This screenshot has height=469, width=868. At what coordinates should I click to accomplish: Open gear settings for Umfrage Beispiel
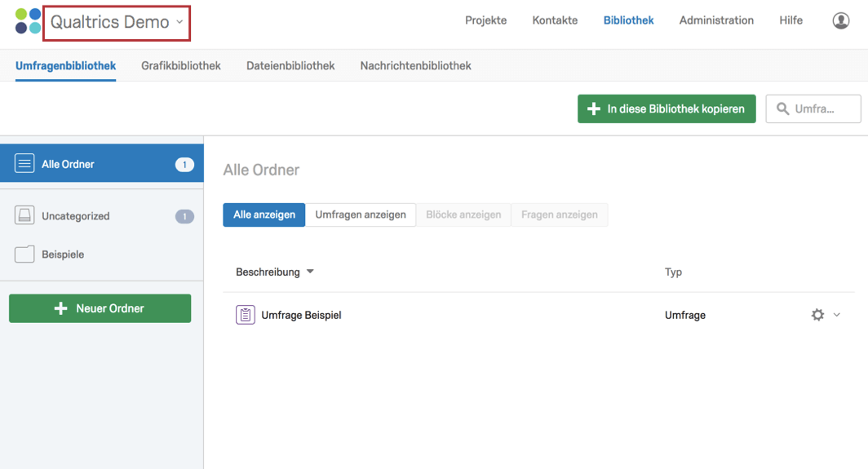817,315
